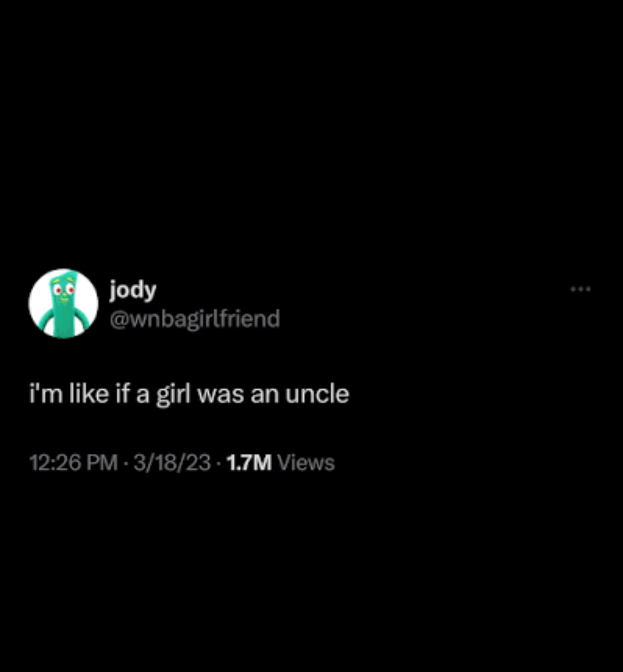The height and width of the screenshot is (672, 623).
Task: Click the word "girl" in the tweet
Action: pyautogui.click(x=173, y=395)
